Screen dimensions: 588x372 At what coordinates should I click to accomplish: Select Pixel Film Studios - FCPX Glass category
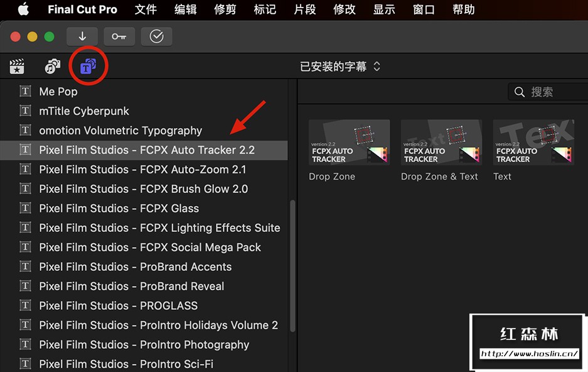119,208
